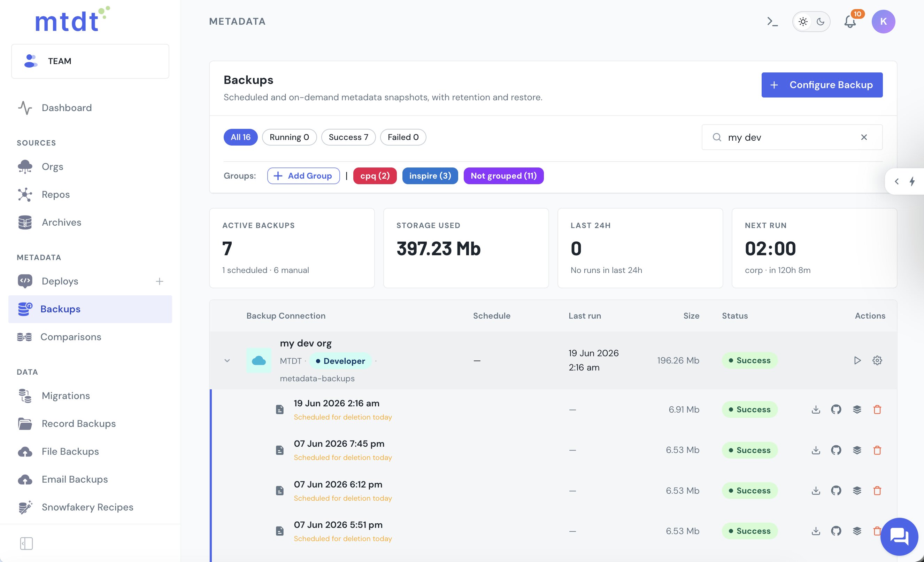Click the Last run column header

click(585, 316)
